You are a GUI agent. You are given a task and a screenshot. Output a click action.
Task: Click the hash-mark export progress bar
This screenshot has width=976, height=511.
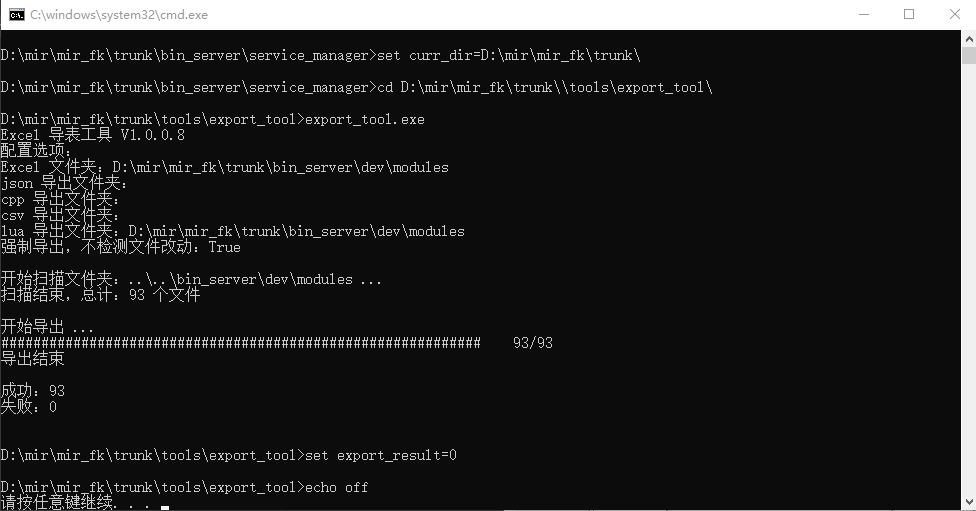click(240, 343)
